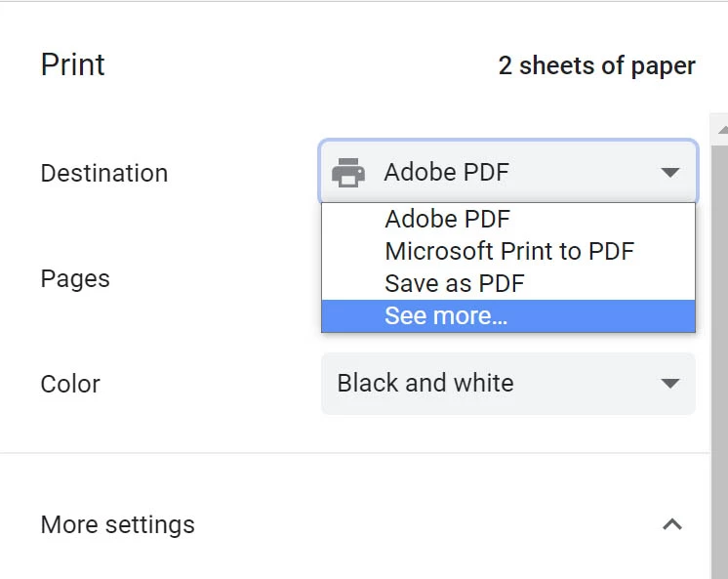Click the 2 sheets of paper summary
This screenshot has width=728, height=579.
click(596, 66)
